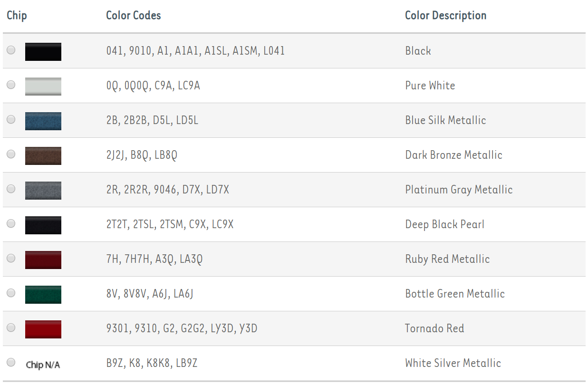588x385 pixels.
Task: Click the Color Codes column header
Action: click(x=133, y=15)
